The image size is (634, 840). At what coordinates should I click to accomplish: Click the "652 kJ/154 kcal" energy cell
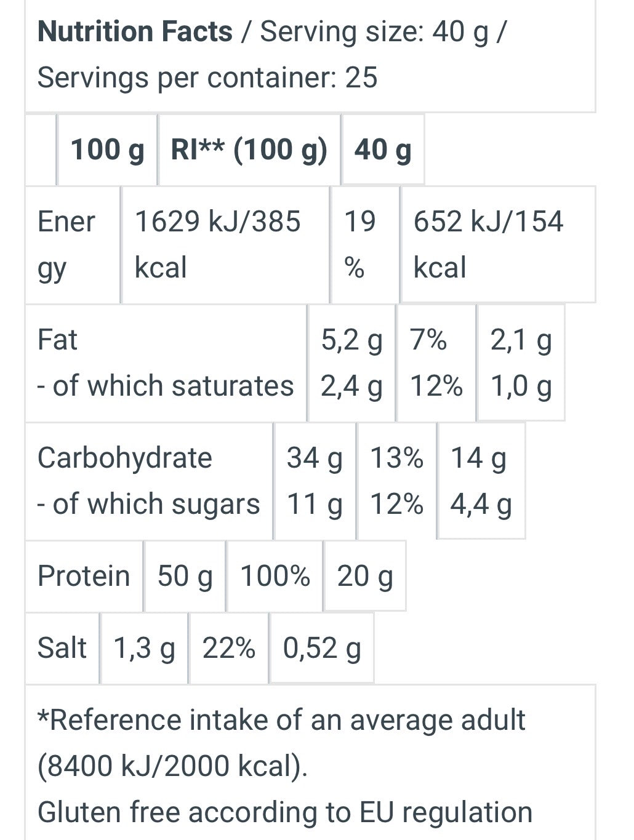point(488,244)
